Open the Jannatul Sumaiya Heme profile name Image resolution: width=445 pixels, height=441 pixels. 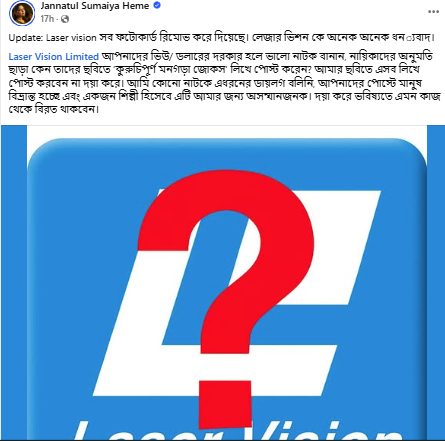[95, 6]
